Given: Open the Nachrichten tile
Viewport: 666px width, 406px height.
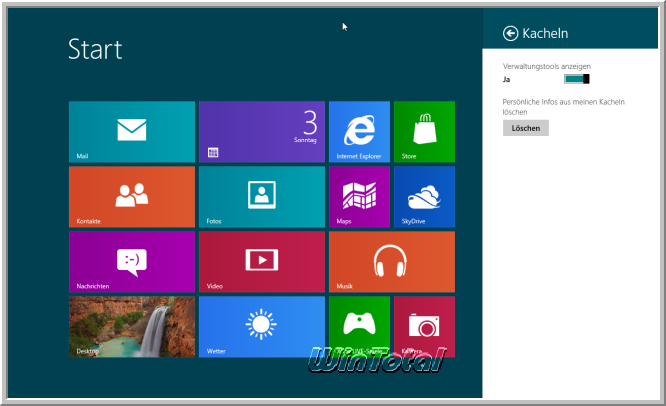Looking at the screenshot, I should 132,262.
